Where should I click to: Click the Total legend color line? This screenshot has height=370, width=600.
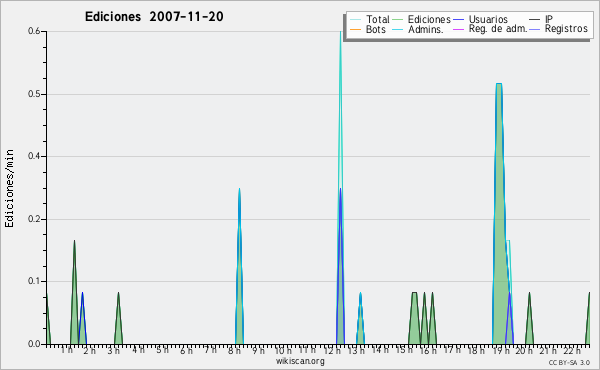point(355,20)
